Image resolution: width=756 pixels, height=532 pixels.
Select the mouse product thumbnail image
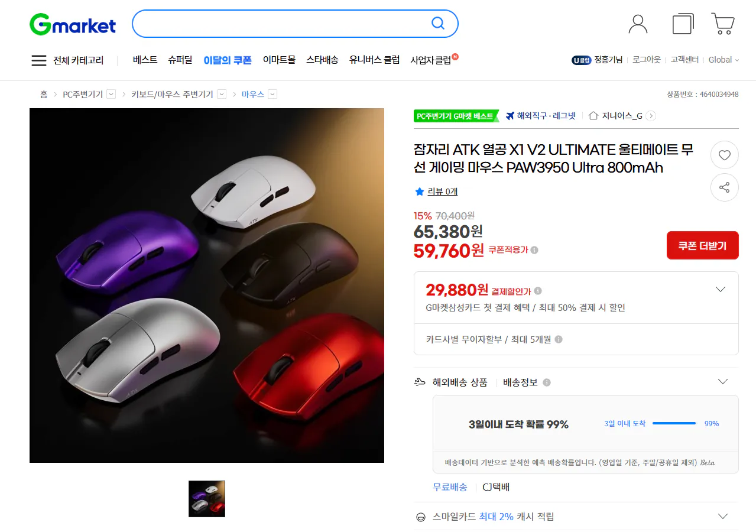pyautogui.click(x=207, y=499)
